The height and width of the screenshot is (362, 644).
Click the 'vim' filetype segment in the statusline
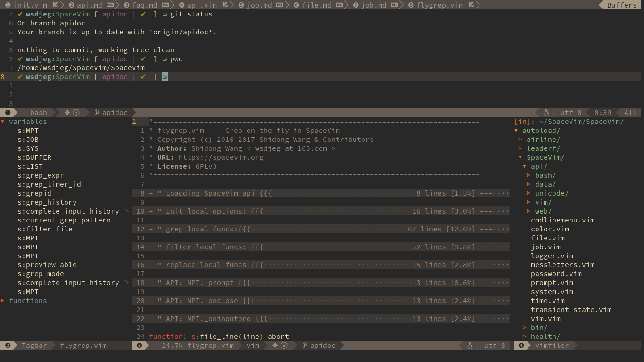(253, 346)
